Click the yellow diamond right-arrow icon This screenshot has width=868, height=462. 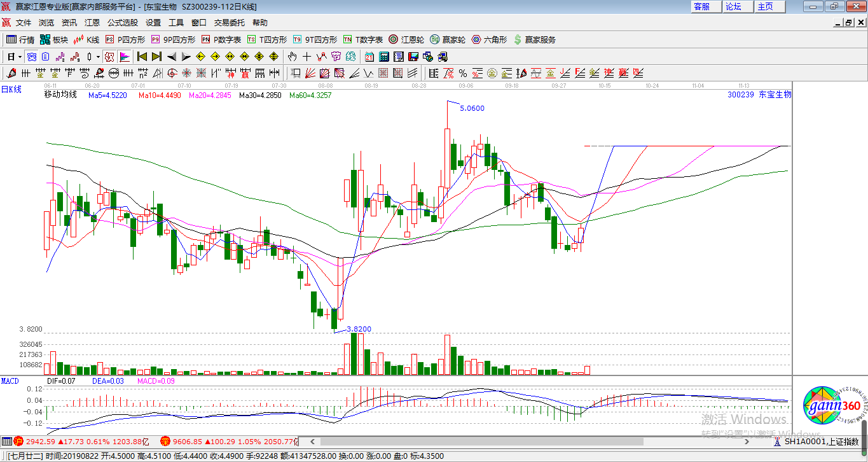tap(216, 57)
